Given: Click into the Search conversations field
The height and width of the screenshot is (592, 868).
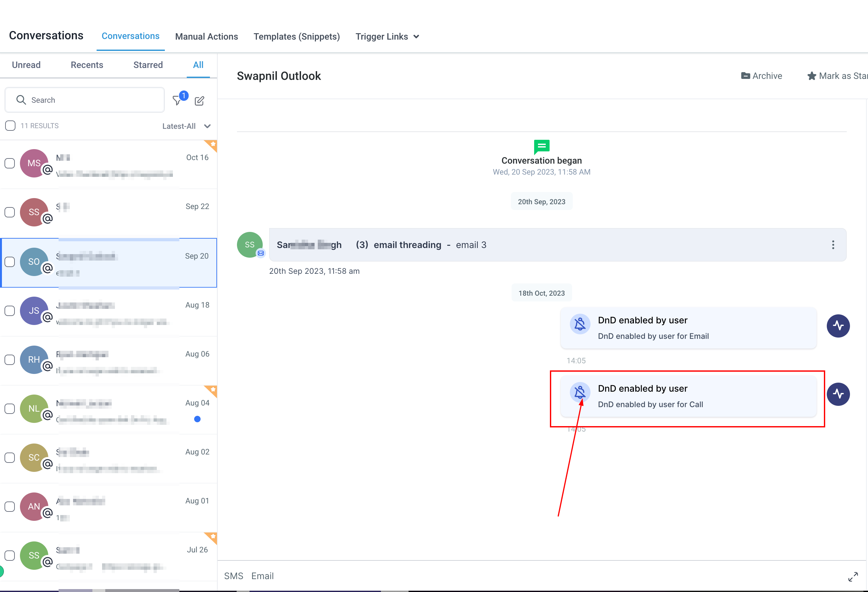Looking at the screenshot, I should [85, 100].
